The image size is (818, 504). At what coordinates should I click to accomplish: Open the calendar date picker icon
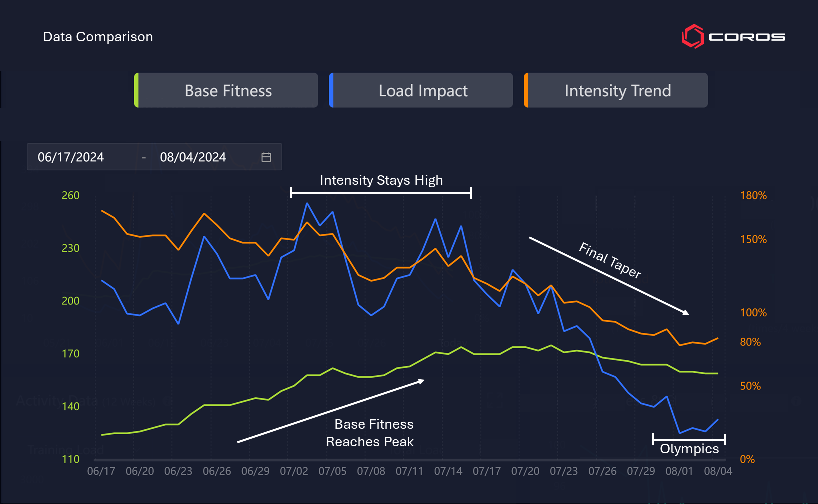[266, 157]
